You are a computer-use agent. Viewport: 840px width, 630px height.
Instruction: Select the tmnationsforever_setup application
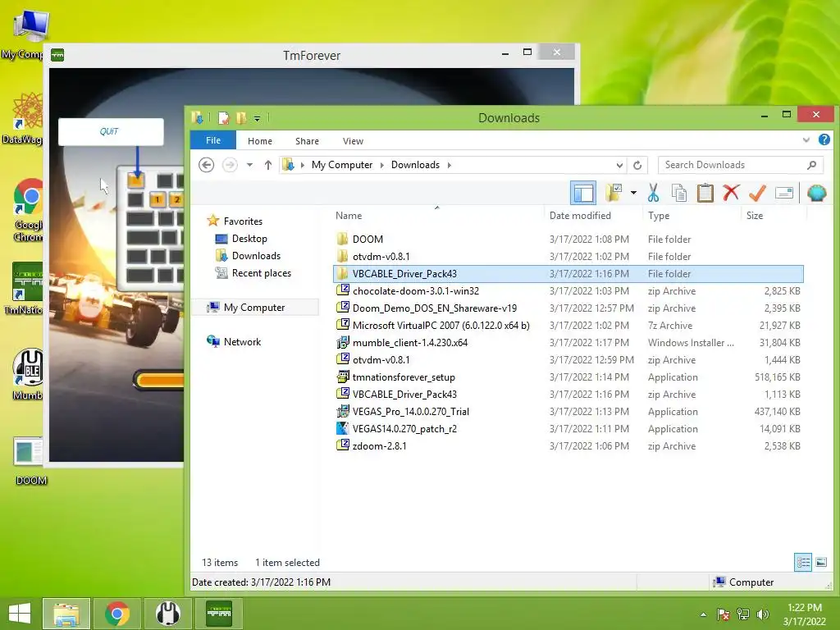568,377
